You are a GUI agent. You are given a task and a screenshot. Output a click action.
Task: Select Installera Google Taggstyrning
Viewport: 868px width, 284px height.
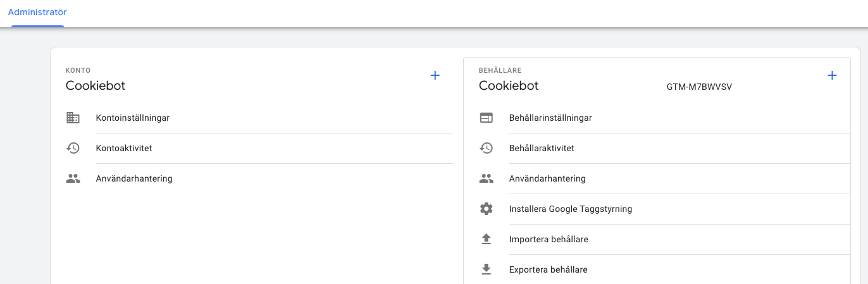(571, 209)
